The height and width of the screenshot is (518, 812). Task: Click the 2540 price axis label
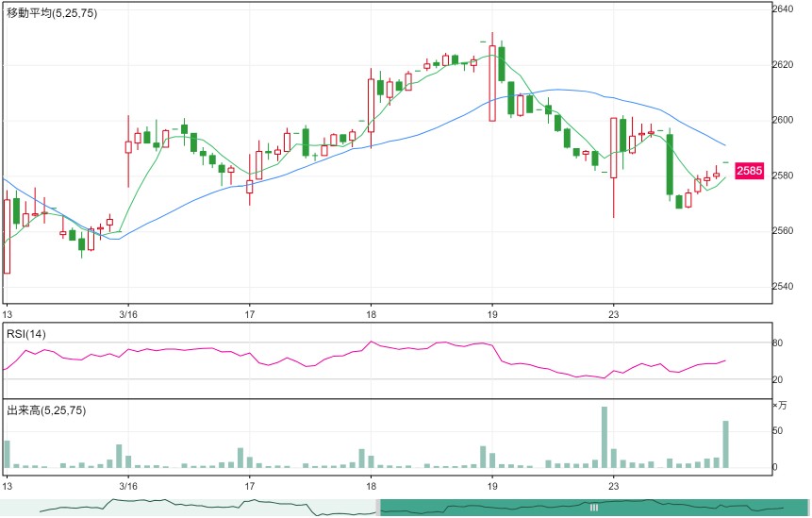pyautogui.click(x=782, y=286)
